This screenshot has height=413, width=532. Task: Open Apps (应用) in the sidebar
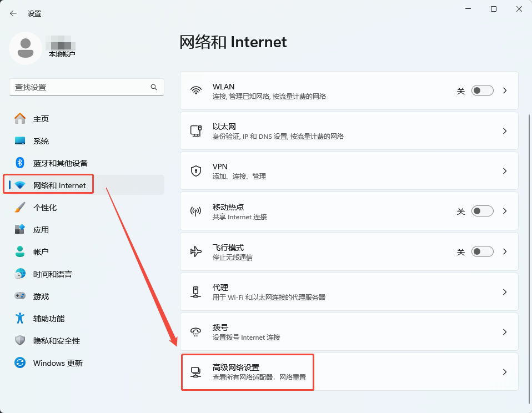87,230
